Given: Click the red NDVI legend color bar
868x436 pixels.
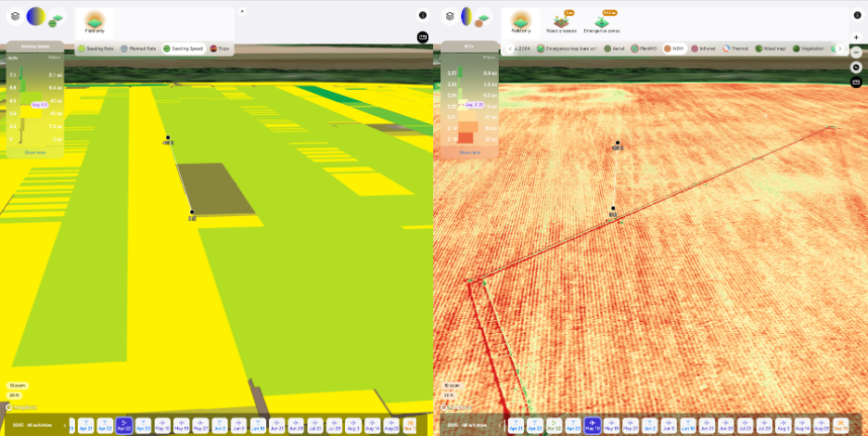Looking at the screenshot, I should pos(466,138).
